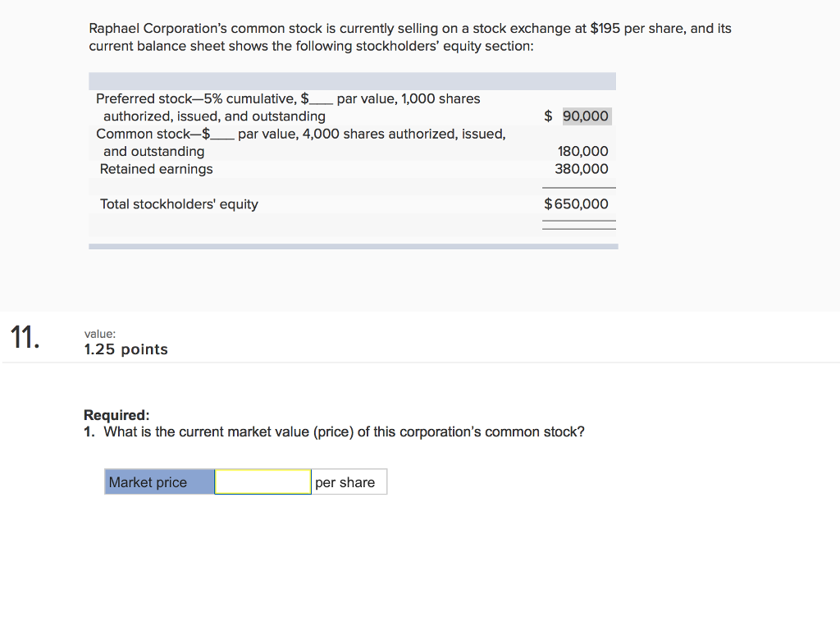Select the highlighted $90,000 preferred stock amount
The image size is (840, 625).
[585, 116]
